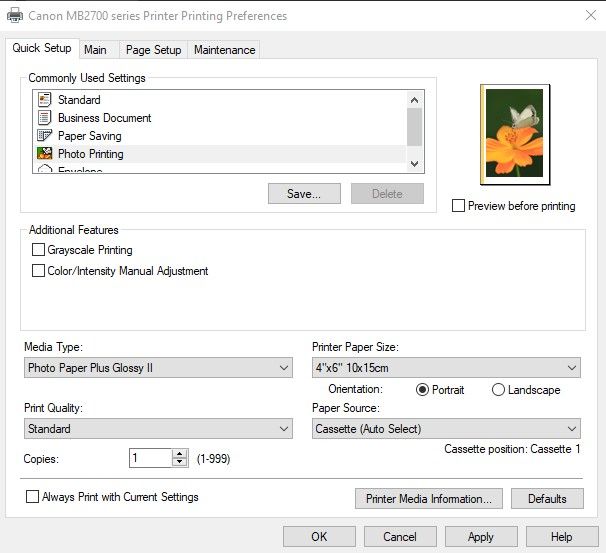Click the Defaults button
606x553 pixels.
[x=547, y=499]
